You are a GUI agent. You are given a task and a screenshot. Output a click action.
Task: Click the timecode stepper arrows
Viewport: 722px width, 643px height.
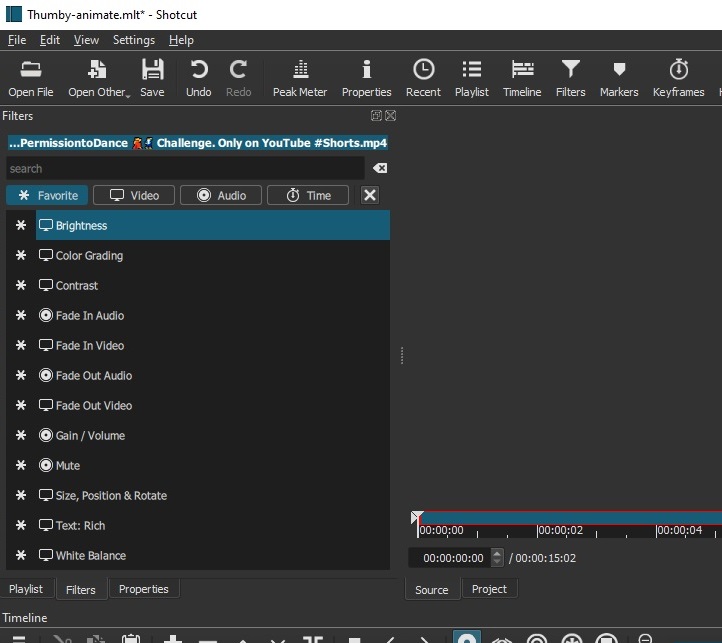(x=497, y=558)
